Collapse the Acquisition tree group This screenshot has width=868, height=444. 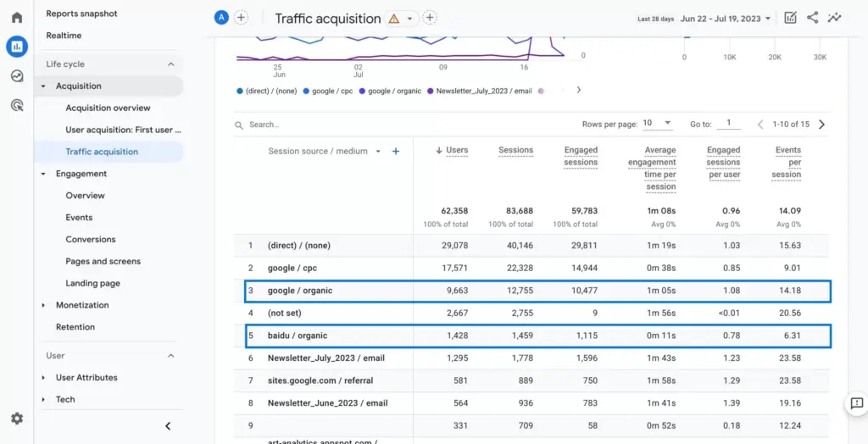coord(43,86)
